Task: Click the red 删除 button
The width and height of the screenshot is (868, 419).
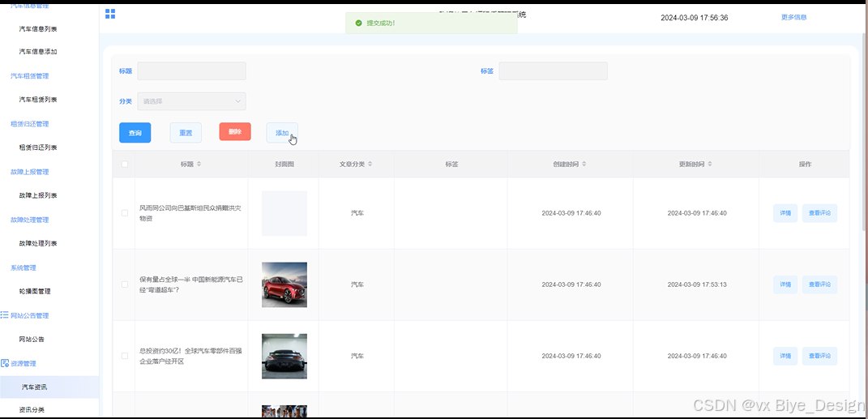Action: [235, 132]
